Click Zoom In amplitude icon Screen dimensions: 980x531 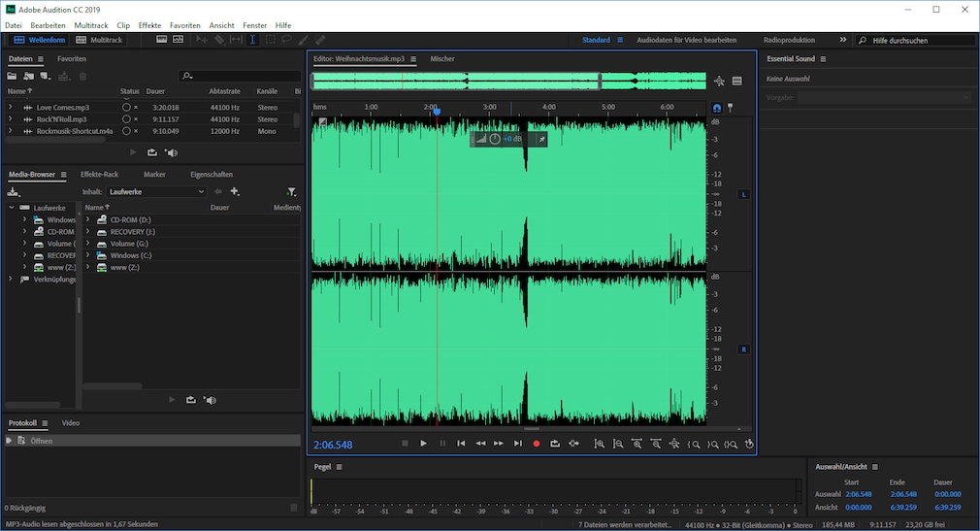(599, 444)
